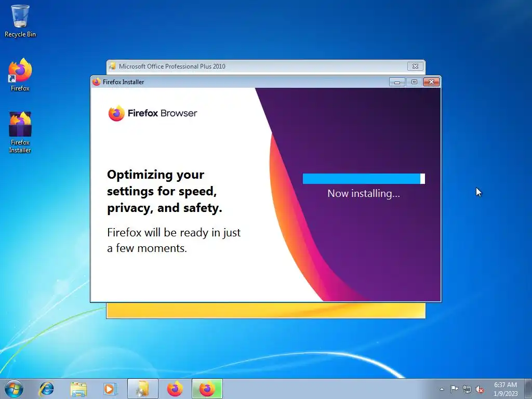This screenshot has width=532, height=399.
Task: Click the Firefox Browser logo
Action: point(152,113)
